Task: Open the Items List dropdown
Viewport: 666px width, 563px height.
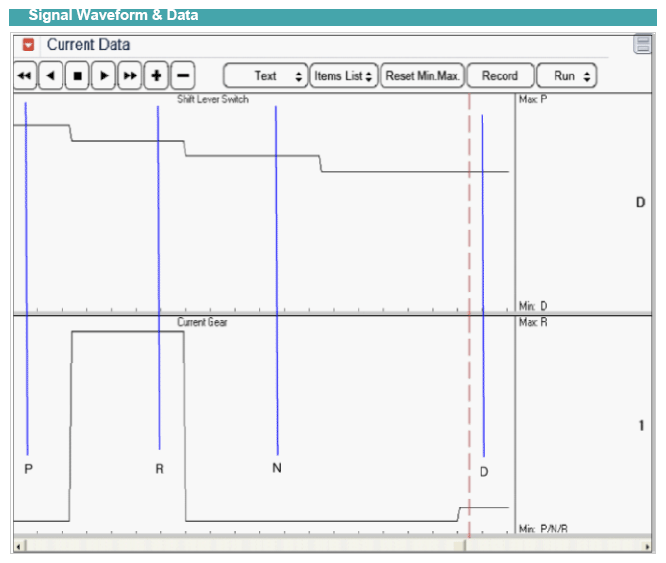Action: pos(344,76)
